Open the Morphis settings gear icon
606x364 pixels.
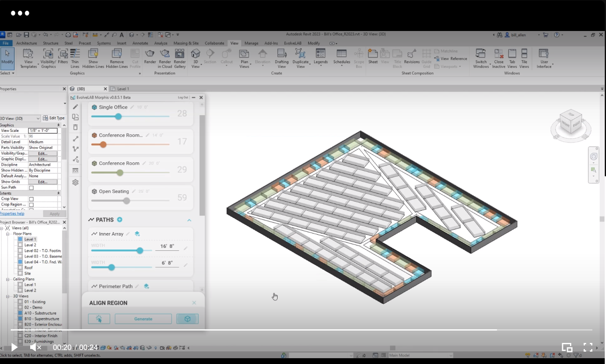tap(75, 182)
